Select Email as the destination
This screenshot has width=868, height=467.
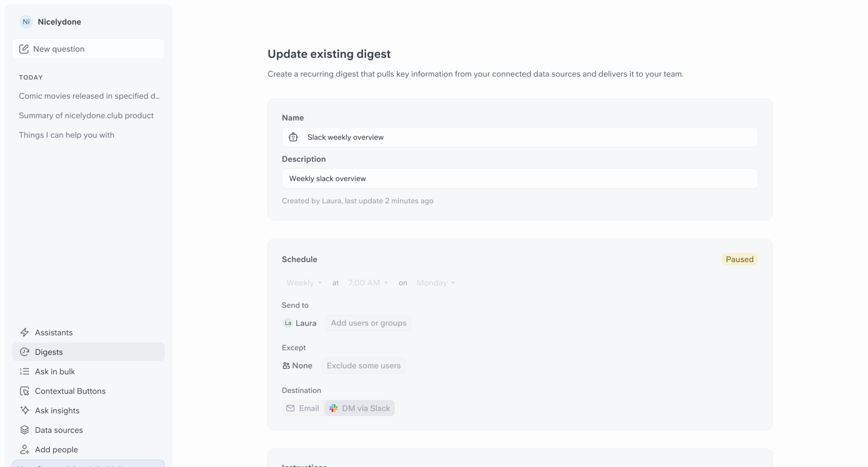303,408
